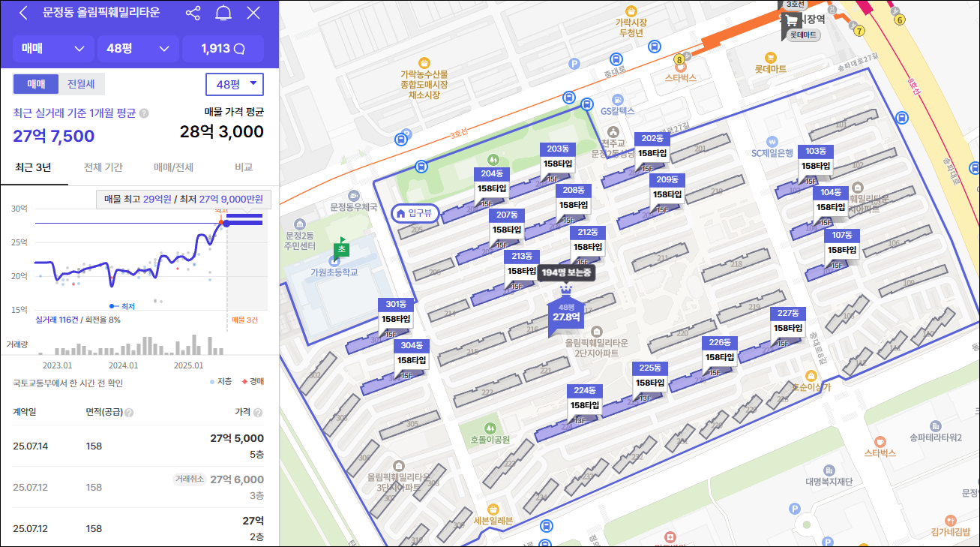Open the 25.07.14 27억 5,000 transaction row

tap(139, 446)
